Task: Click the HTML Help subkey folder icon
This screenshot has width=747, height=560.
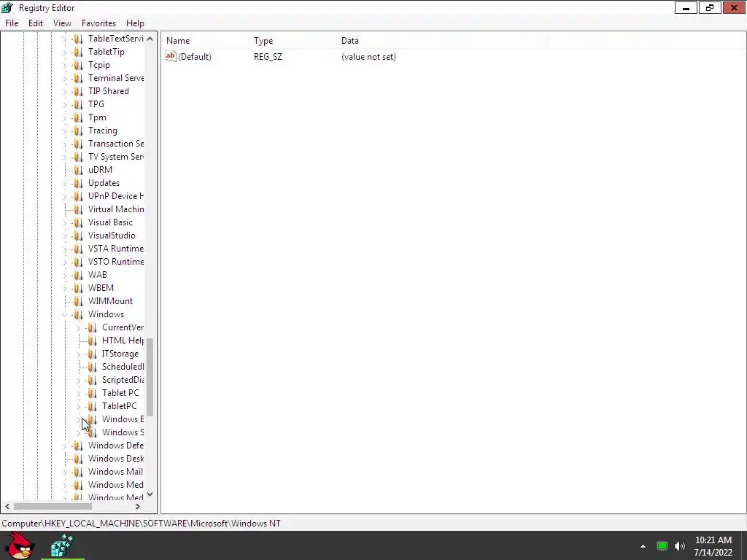Action: [x=93, y=341]
